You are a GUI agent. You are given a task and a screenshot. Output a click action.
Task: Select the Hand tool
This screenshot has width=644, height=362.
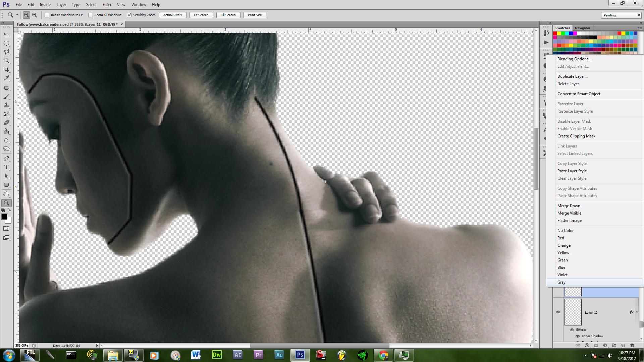point(6,194)
